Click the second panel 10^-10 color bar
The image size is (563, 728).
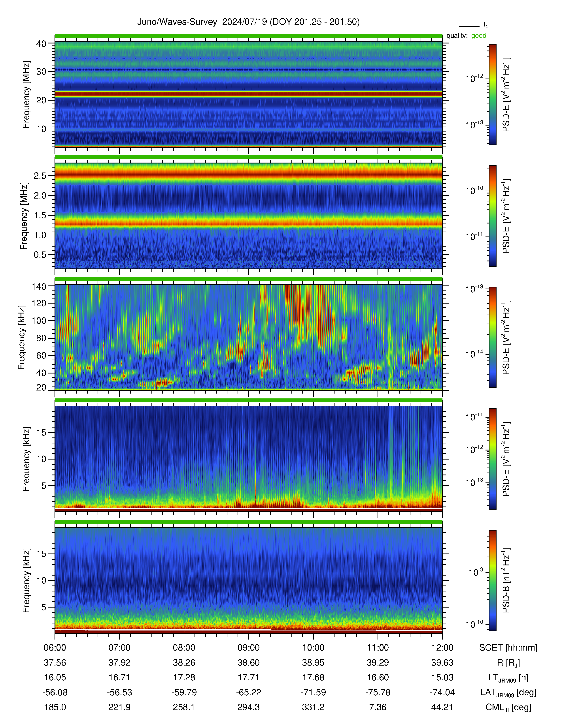(493, 216)
